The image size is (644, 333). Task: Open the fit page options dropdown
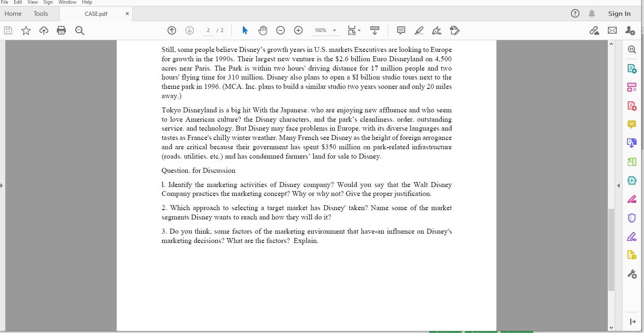[354, 30]
